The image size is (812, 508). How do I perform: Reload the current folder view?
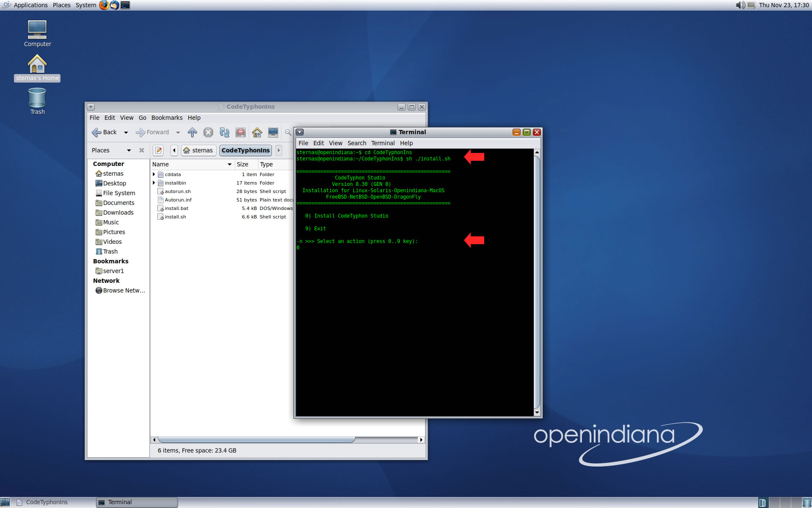[x=224, y=133]
